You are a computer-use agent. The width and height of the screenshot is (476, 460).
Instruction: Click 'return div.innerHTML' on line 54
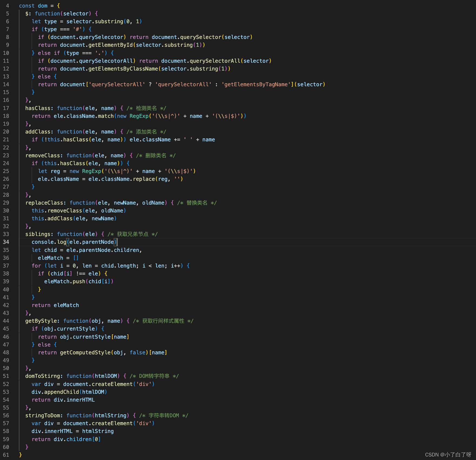63,400
